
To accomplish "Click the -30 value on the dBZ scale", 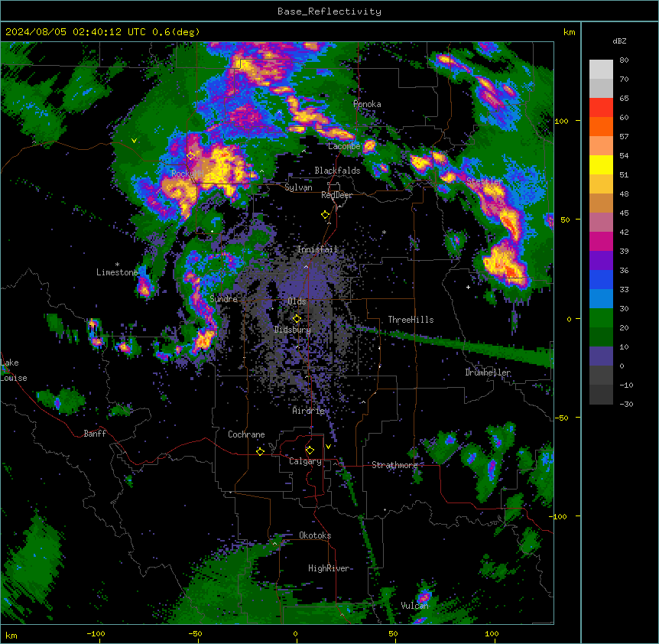I will (626, 405).
